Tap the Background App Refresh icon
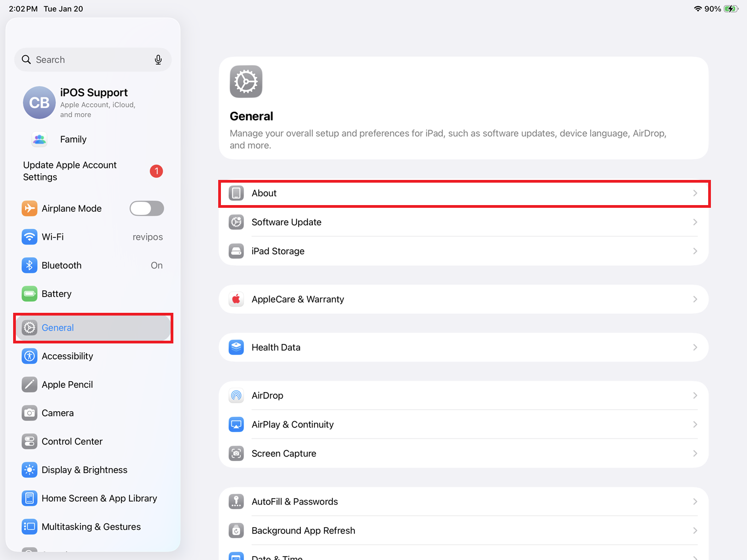Viewport: 747px width, 560px height. click(x=236, y=530)
